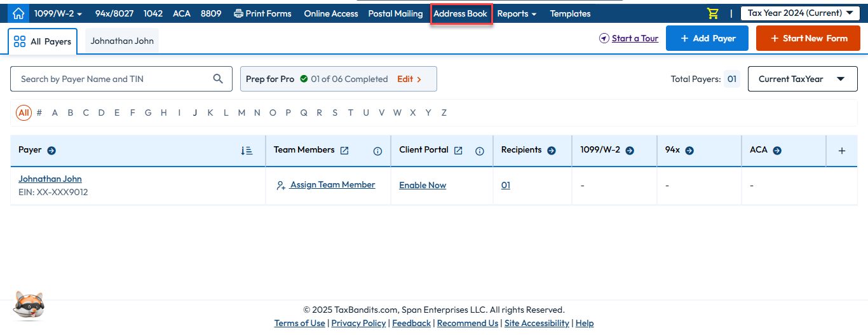Add a column with the plus icon
This screenshot has height=335, width=868.
pos(842,151)
